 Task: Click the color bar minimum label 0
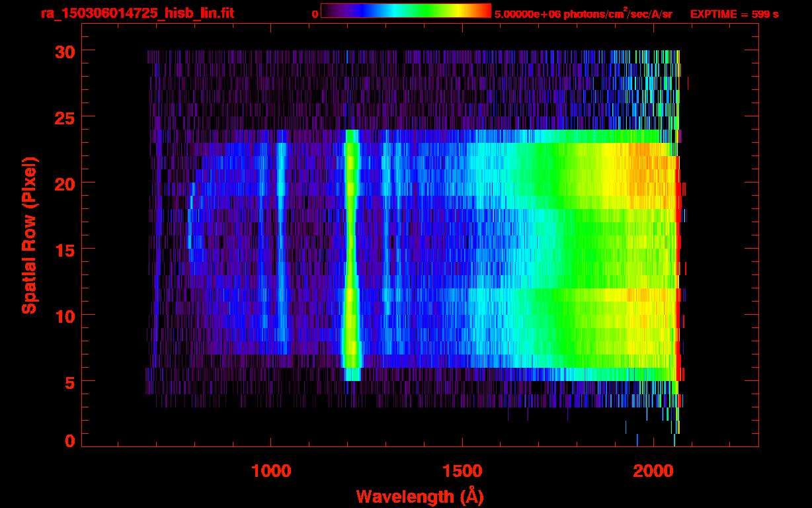coord(315,14)
